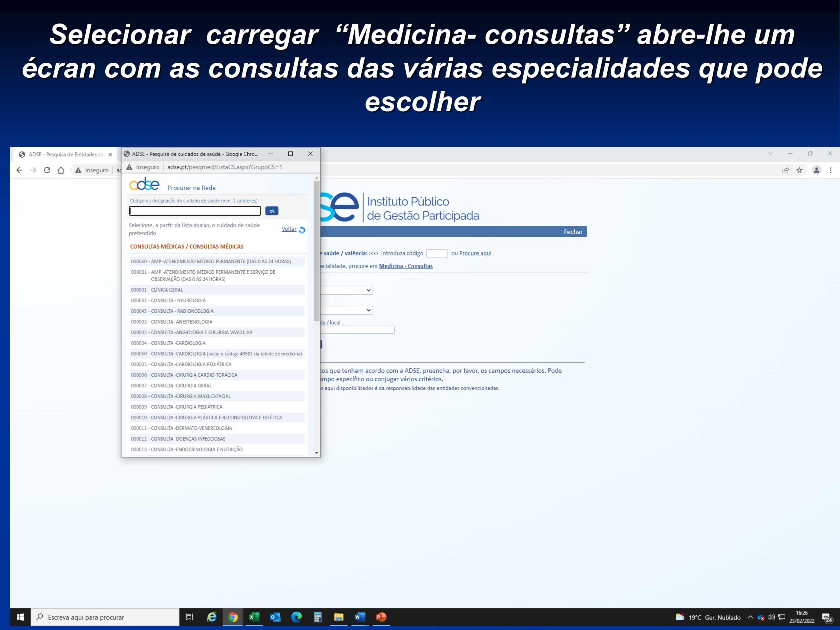The width and height of the screenshot is (840, 630).
Task: Click the popup vertical scrollbar thumb
Action: (316, 251)
